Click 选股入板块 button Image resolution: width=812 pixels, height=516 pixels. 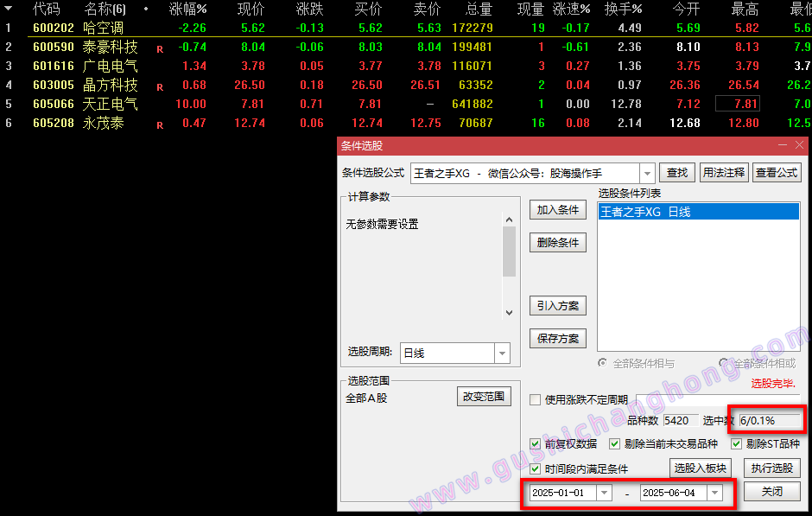point(701,468)
